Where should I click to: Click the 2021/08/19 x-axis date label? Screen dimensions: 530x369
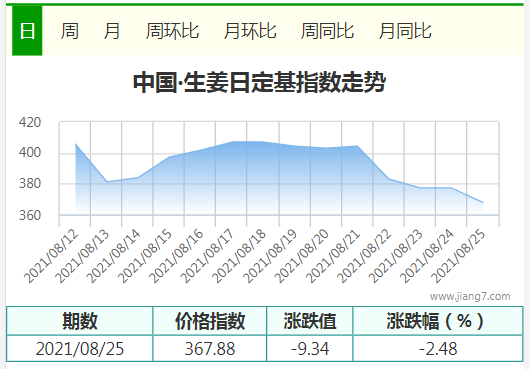pos(270,256)
